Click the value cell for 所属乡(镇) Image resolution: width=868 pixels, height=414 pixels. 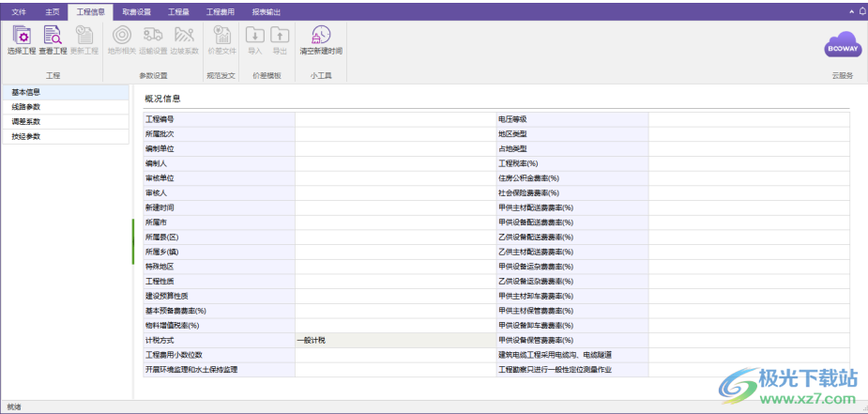click(x=395, y=252)
